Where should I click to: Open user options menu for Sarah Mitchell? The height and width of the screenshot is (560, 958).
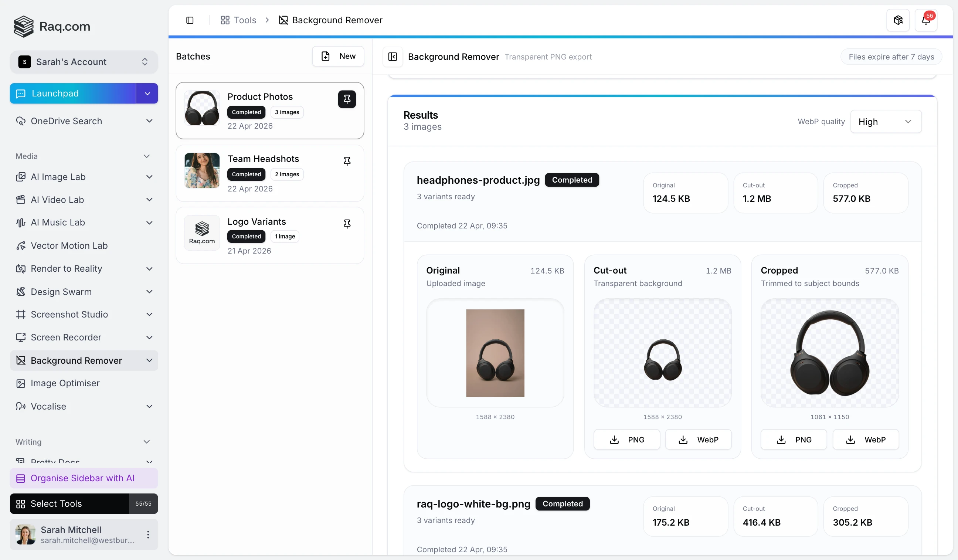pos(148,534)
